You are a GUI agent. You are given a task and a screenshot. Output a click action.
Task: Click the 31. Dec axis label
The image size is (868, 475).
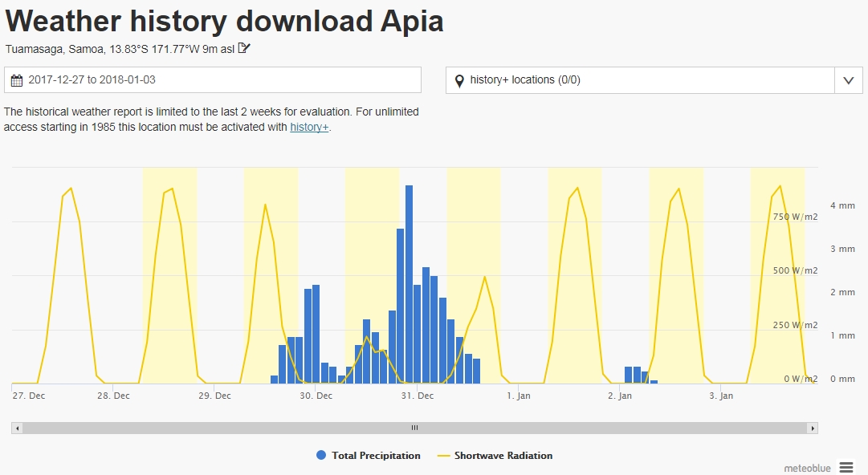(x=417, y=396)
